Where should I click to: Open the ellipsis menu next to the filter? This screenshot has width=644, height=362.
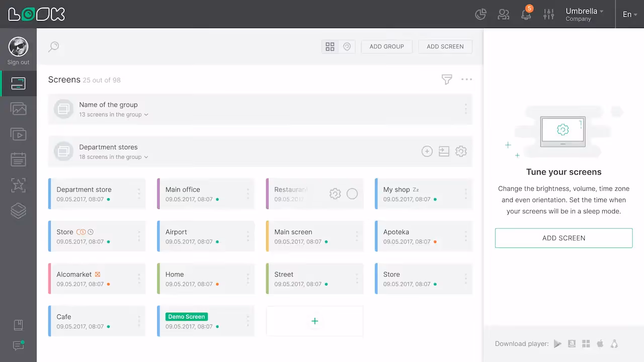pyautogui.click(x=466, y=79)
